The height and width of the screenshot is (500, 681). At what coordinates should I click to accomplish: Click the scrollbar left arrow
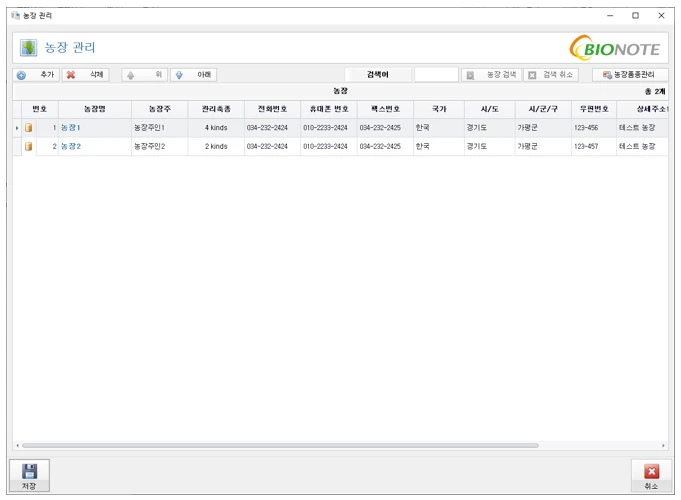click(17, 445)
